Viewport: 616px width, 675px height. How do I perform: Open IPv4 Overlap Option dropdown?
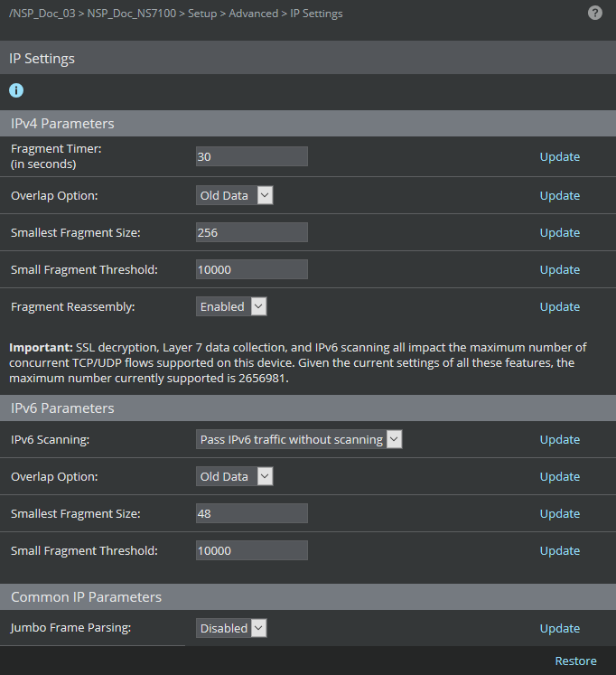235,195
